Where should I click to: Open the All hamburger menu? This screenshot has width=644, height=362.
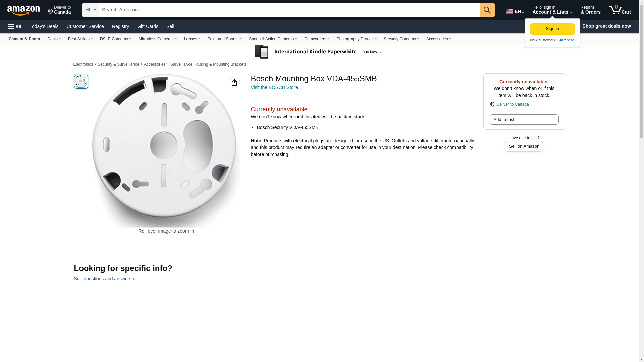[x=15, y=27]
